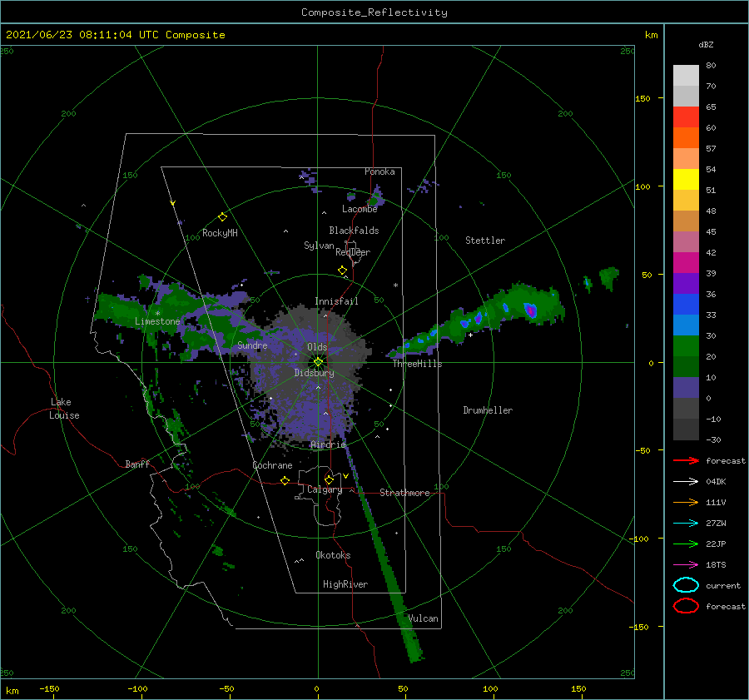Click the yellow diamond marker below Cochrane
This screenshot has height=700, width=749.
coord(285,481)
